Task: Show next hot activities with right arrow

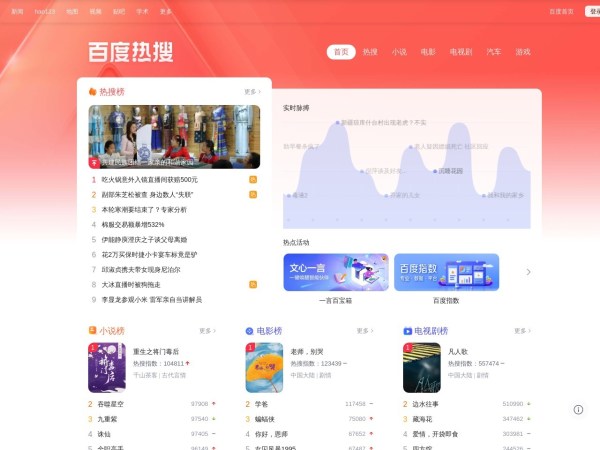Action: click(528, 272)
